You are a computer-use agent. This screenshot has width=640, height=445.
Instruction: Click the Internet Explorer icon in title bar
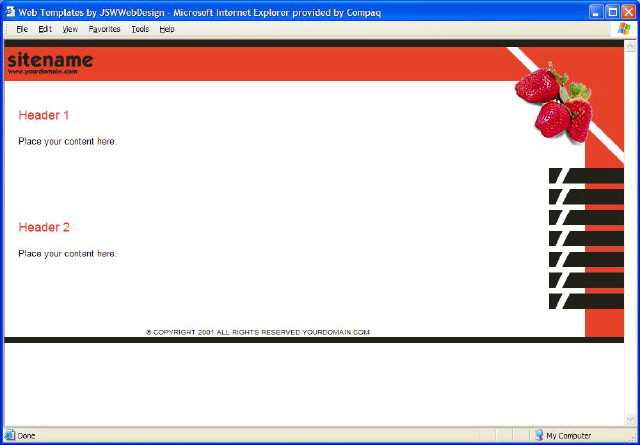9,11
